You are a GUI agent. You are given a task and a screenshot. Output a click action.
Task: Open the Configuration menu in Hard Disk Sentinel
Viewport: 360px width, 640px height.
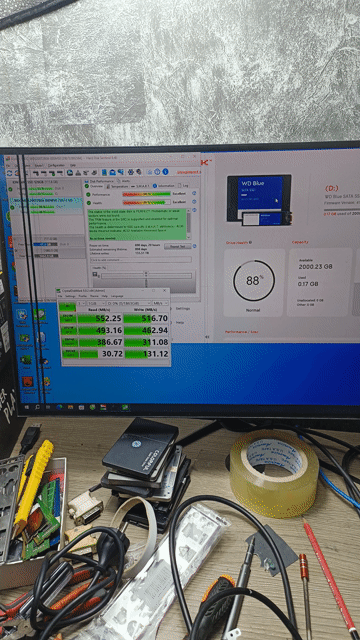click(x=56, y=165)
